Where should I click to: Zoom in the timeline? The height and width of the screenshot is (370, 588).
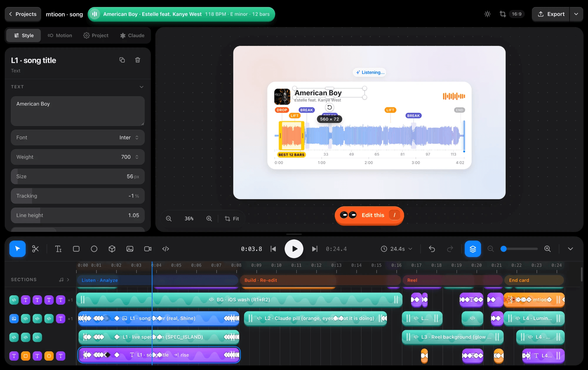[547, 249]
